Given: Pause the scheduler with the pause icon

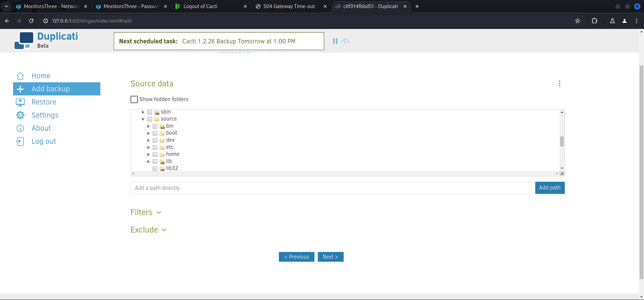Looking at the screenshot, I should (x=335, y=41).
